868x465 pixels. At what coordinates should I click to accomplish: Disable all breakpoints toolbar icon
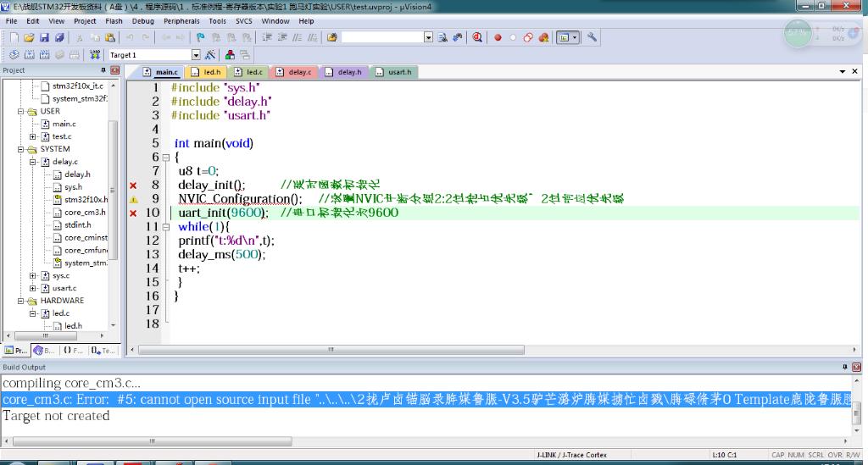pyautogui.click(x=528, y=37)
